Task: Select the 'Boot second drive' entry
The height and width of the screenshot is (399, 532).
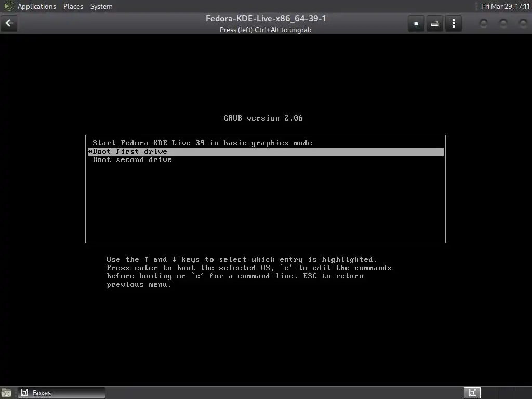Action: pyautogui.click(x=265, y=160)
